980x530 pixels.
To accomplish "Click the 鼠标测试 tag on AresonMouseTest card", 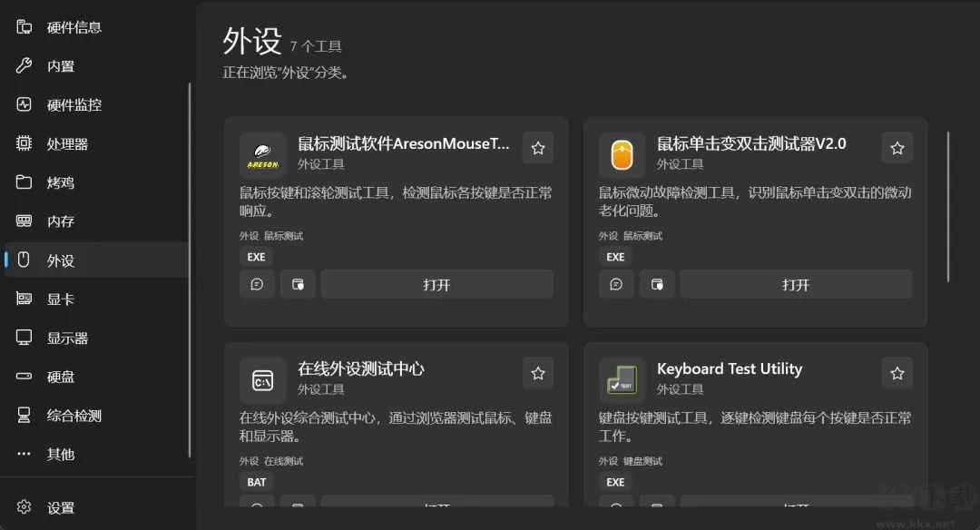I will point(283,236).
